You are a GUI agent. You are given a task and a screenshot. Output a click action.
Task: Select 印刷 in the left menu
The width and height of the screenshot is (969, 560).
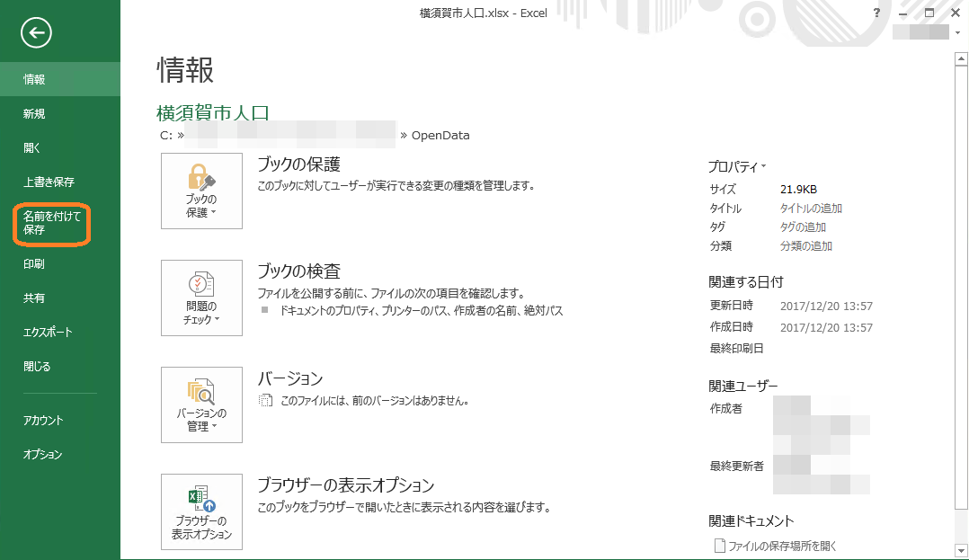[34, 264]
